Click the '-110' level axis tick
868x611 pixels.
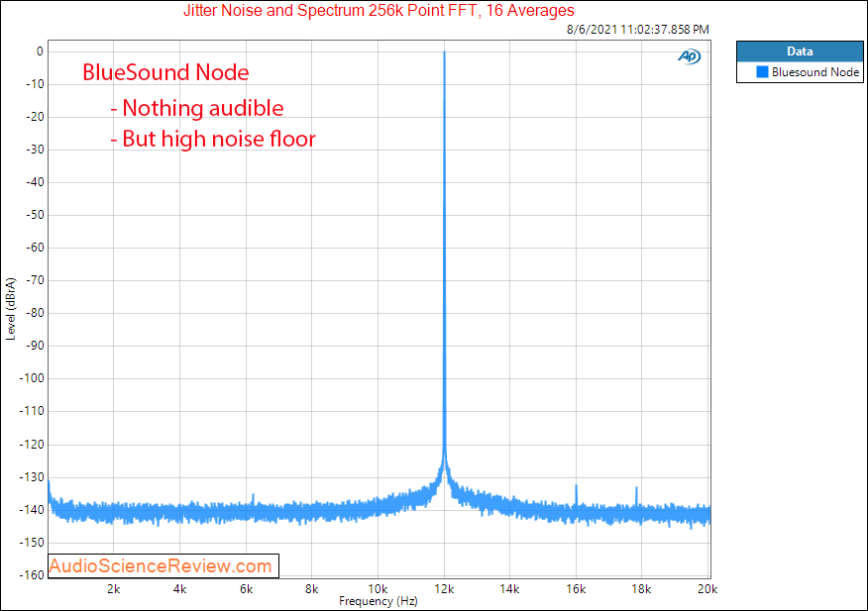[32, 411]
